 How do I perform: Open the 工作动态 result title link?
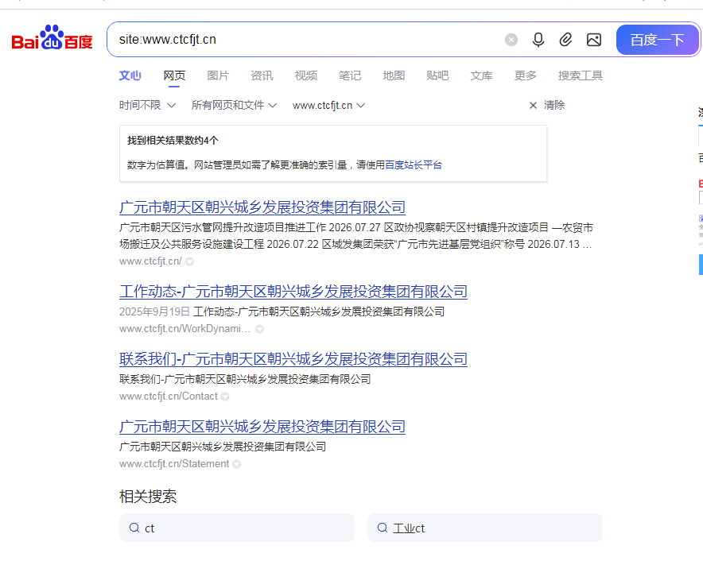click(x=293, y=292)
